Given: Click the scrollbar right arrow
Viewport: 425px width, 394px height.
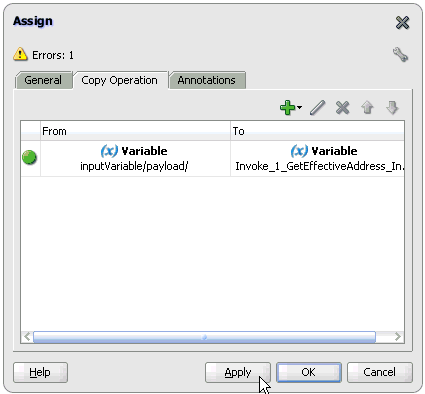Looking at the screenshot, I should [397, 337].
